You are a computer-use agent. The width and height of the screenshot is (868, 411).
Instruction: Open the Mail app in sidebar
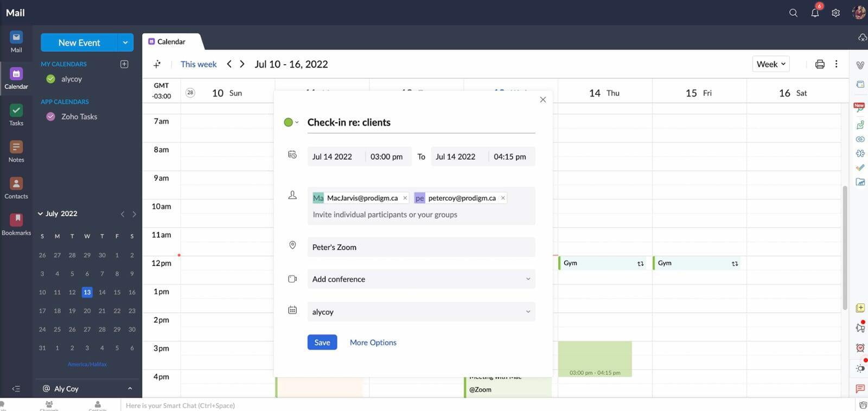[x=16, y=42]
